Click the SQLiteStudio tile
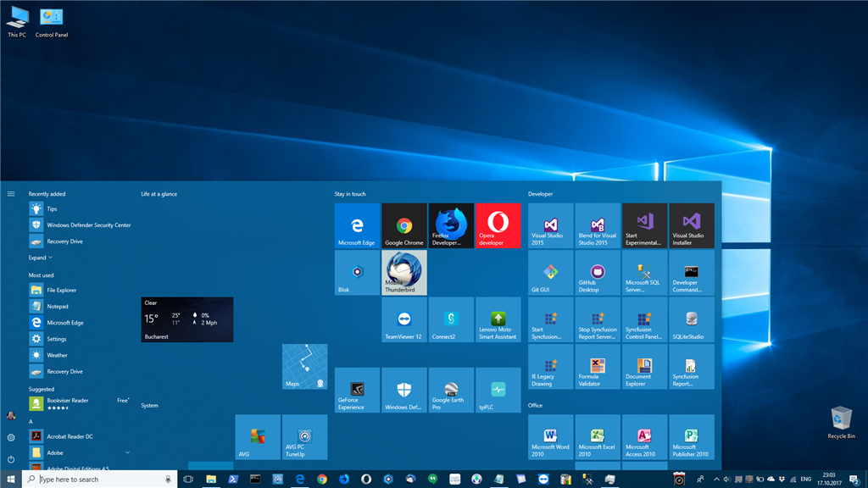Screen dimensions: 868x488 (692, 319)
